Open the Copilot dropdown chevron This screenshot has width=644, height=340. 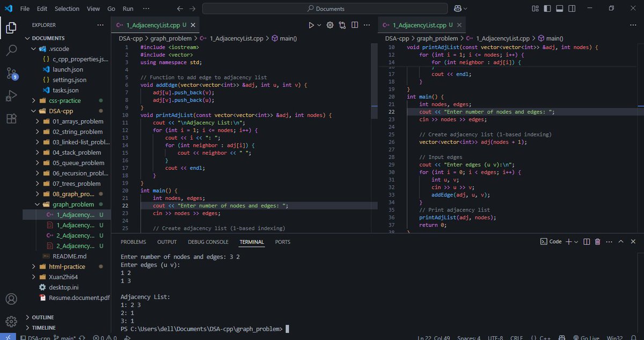[465, 9]
